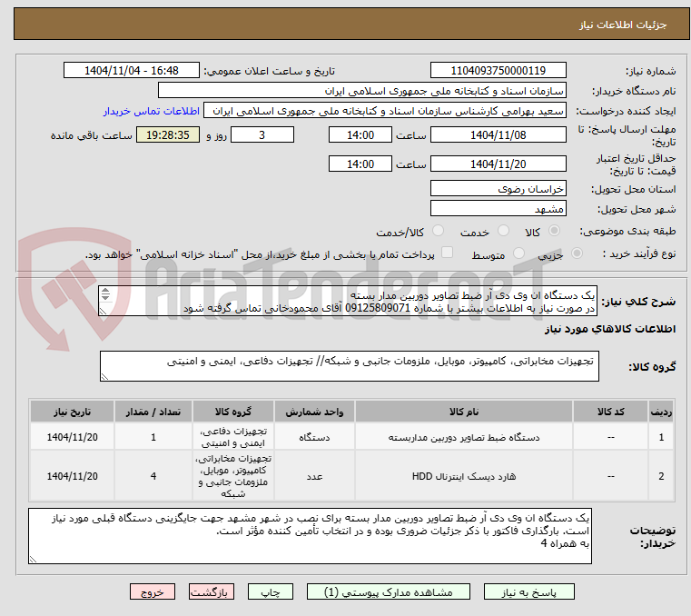691x616 pixels.
Task: Click the ایجاد کننده درخواست field
Action: coord(385,111)
